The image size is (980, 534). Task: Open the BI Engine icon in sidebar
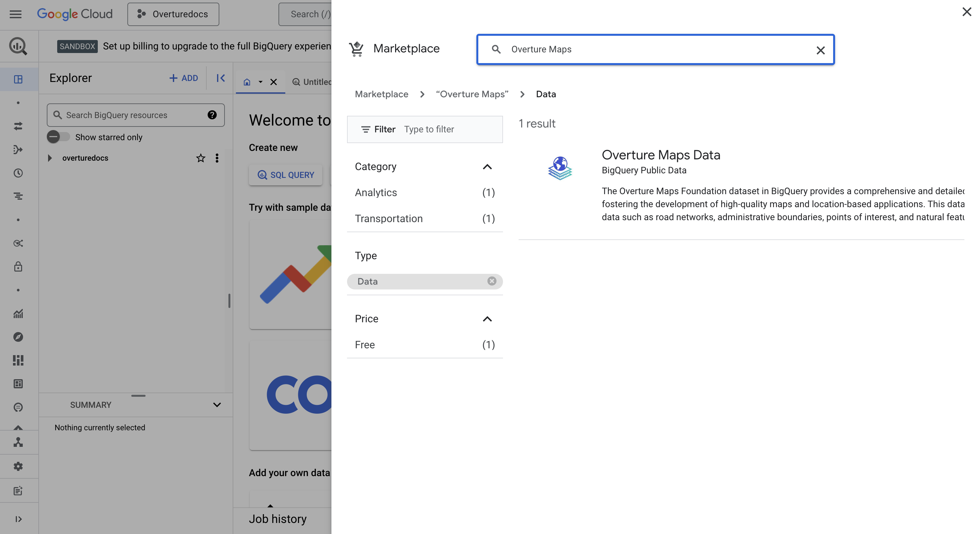pyautogui.click(x=18, y=383)
